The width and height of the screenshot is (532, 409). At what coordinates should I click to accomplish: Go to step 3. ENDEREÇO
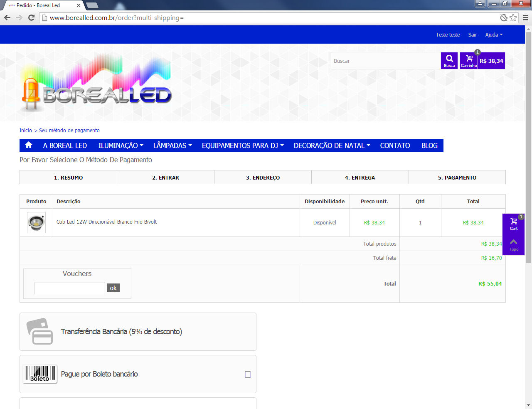tap(263, 177)
